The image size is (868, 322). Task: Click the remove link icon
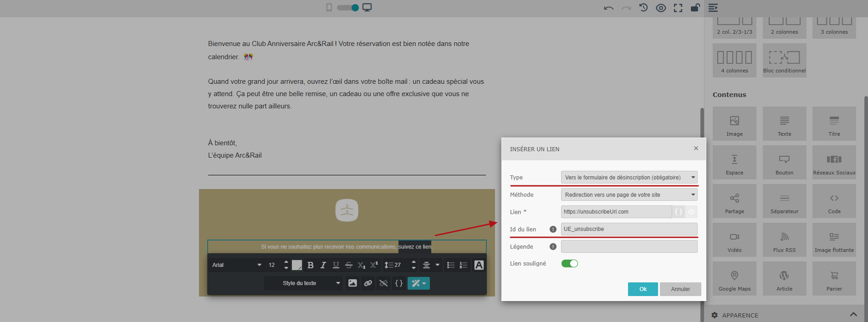click(x=383, y=283)
